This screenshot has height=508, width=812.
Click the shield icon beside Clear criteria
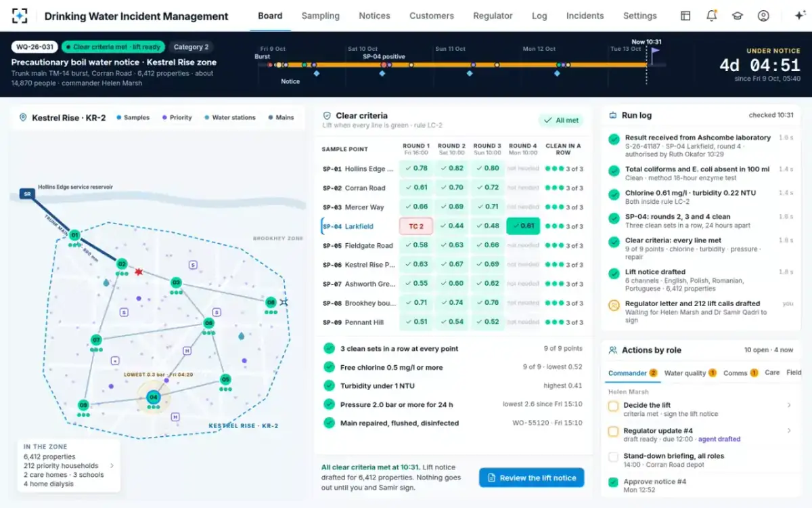pyautogui.click(x=327, y=116)
